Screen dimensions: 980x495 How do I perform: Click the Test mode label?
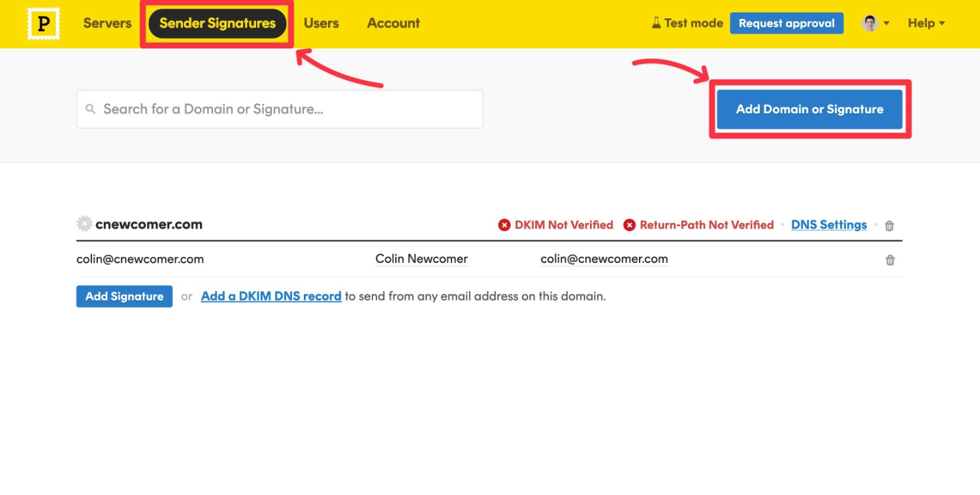694,23
